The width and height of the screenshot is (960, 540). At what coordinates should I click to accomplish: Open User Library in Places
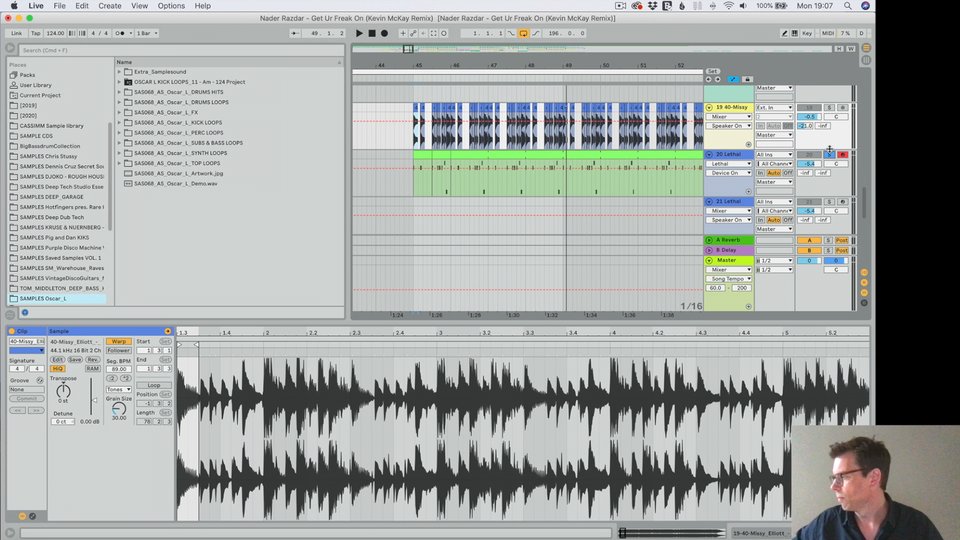pos(36,85)
